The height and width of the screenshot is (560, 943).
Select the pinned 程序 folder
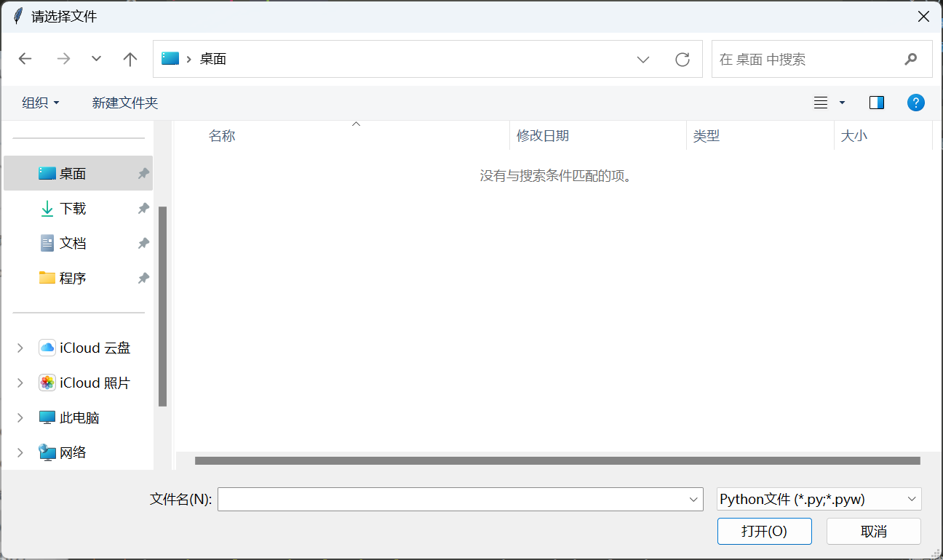(x=71, y=278)
